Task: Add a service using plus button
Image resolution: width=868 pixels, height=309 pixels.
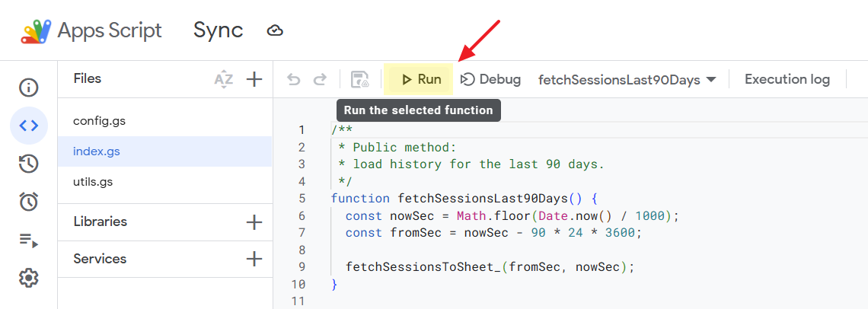Action: point(254,260)
